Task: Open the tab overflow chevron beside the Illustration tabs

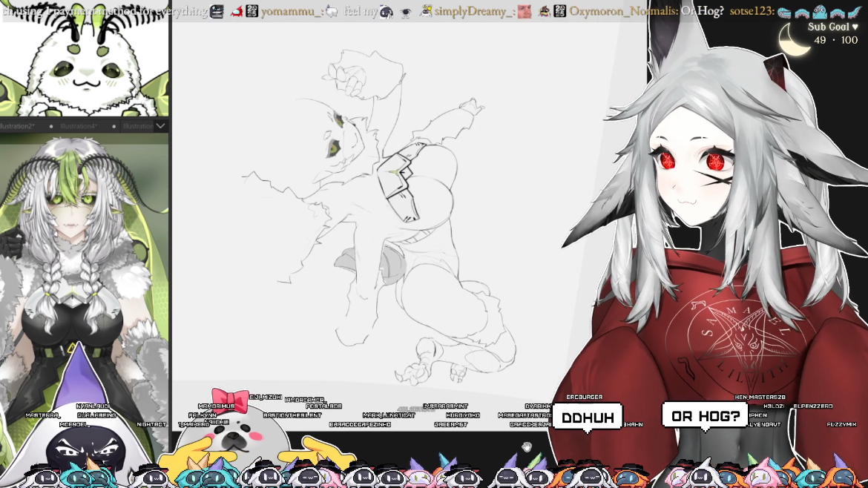Action: [160, 126]
